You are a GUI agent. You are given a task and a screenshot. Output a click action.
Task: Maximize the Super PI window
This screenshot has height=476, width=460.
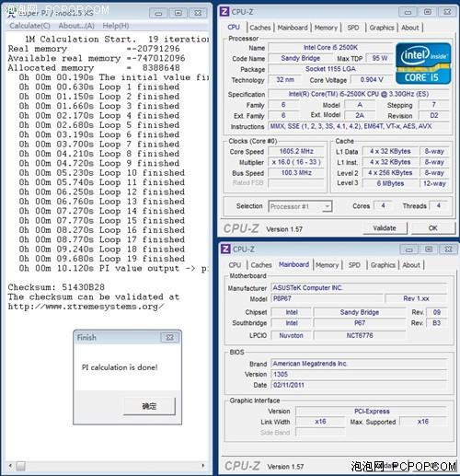tap(178, 13)
